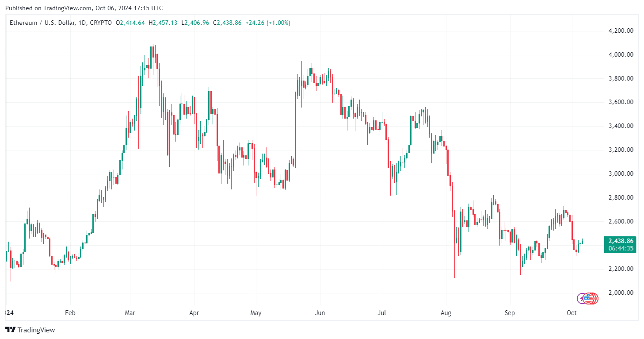The width and height of the screenshot is (644, 339).
Task: Click the 2,800.00 price axis label
Action: (x=621, y=198)
